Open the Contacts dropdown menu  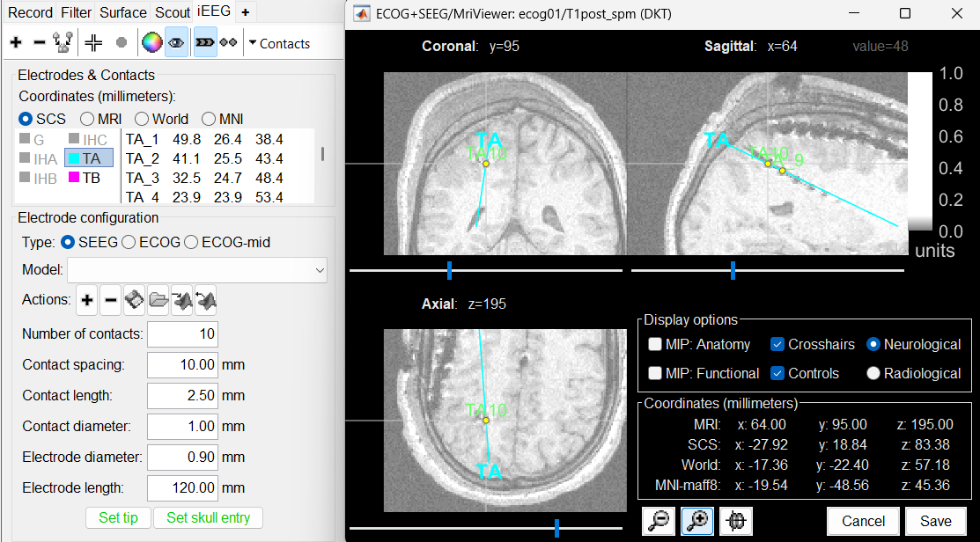279,43
